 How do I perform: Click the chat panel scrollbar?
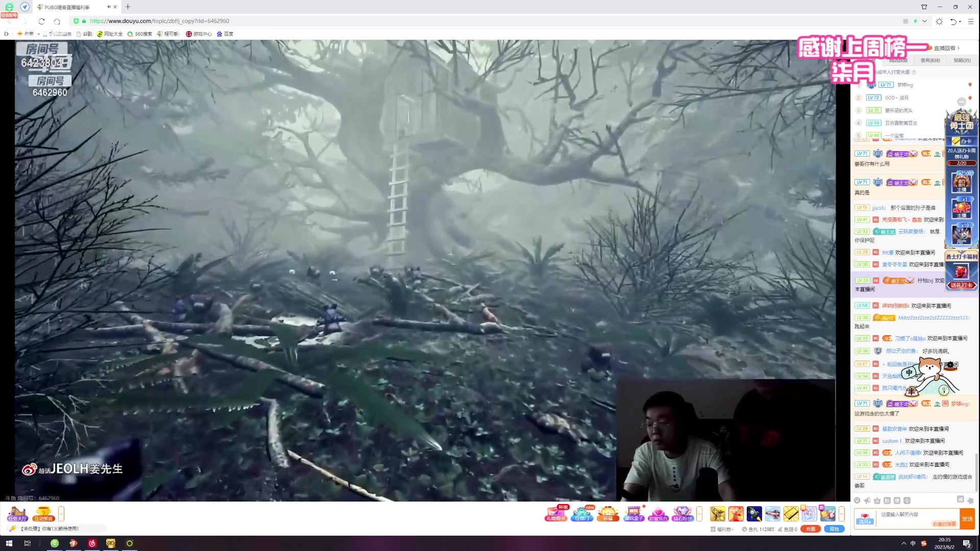click(976, 472)
